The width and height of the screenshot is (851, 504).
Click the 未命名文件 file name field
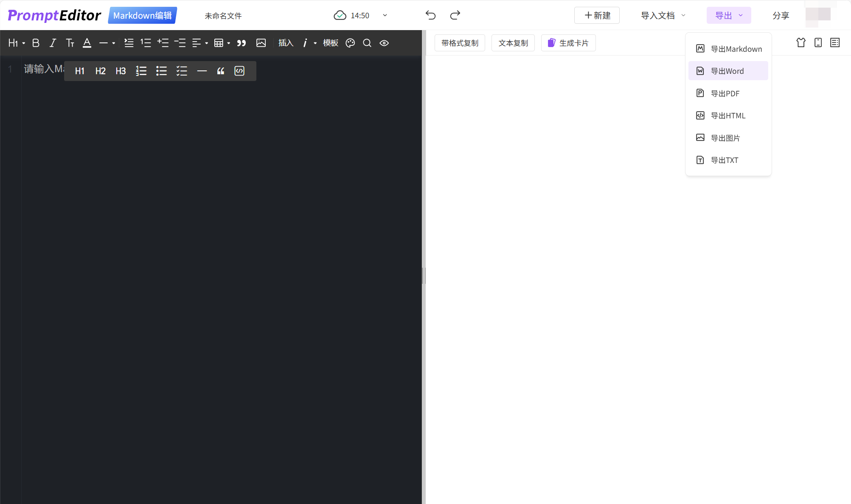click(223, 16)
